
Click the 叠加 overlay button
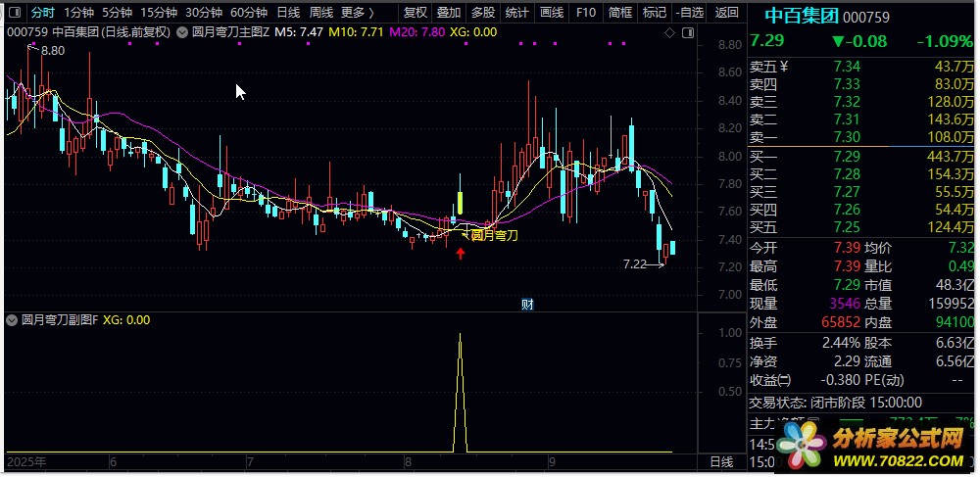click(449, 13)
